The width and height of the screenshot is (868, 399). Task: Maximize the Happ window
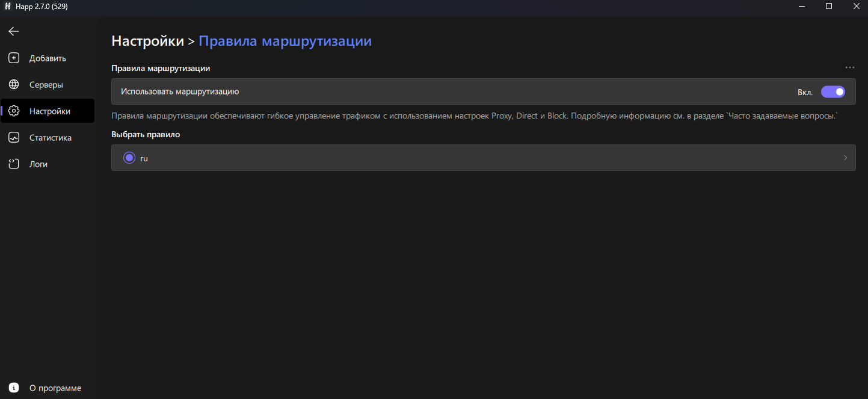click(x=829, y=6)
